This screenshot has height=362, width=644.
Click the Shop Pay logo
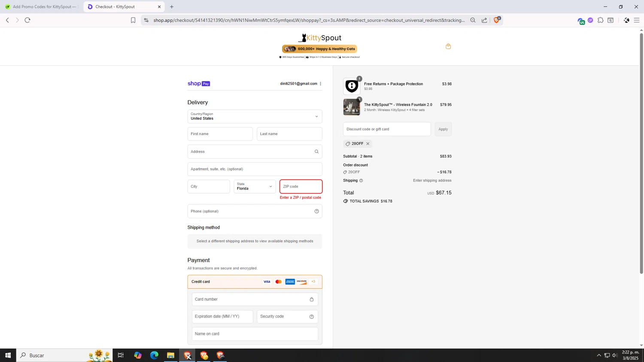coord(199,84)
